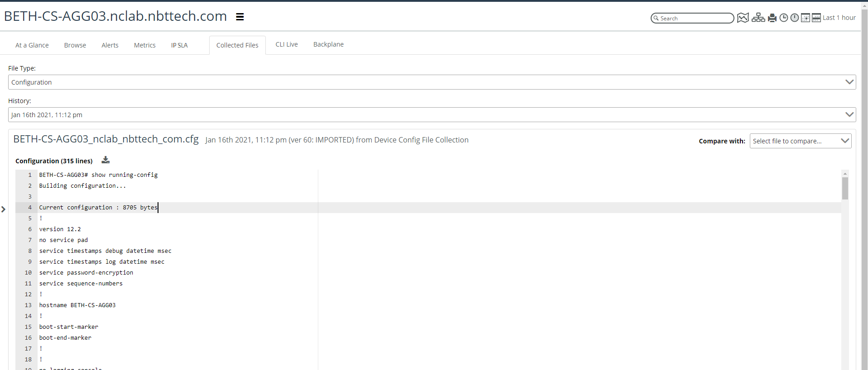Switch to the Alerts tab
868x370 pixels.
110,45
